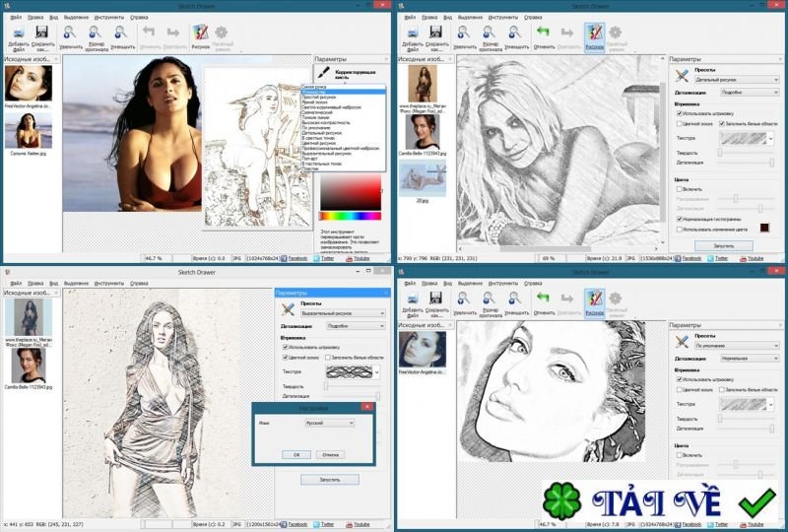Click Original Size magnifier in top-left window
The image size is (788, 532).
tap(95, 33)
